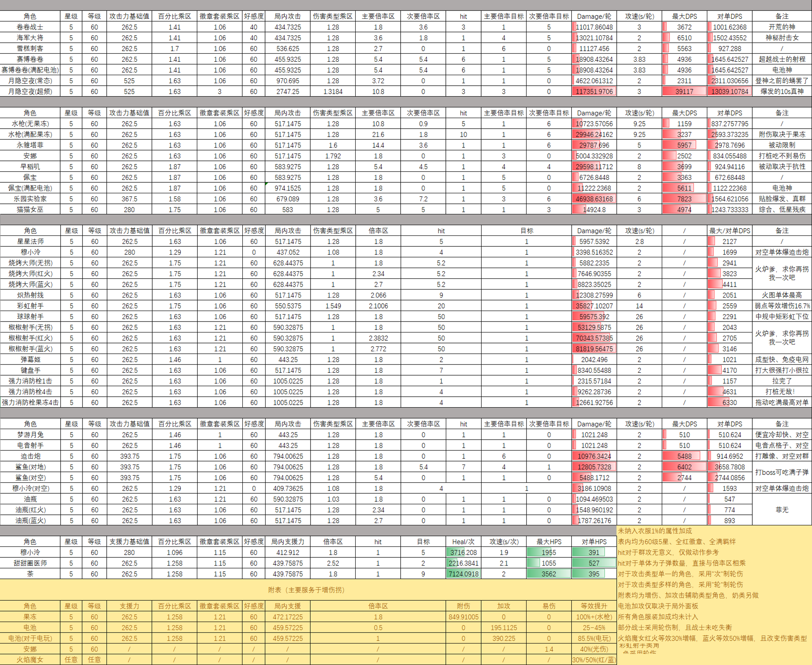Screen dimensions: 812x665
Task: Click the 强力消防栓果冻4击 row name
Action: [30, 402]
